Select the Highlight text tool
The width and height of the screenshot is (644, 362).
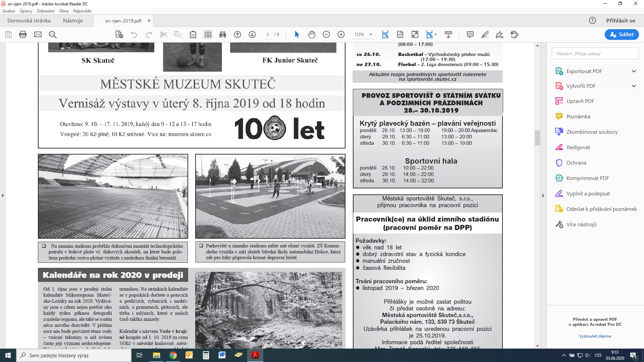tap(485, 35)
